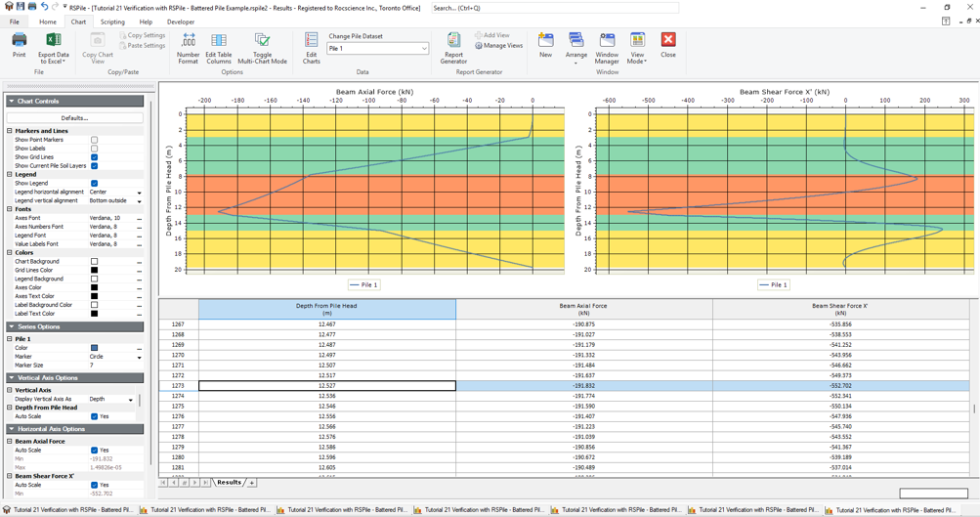The width and height of the screenshot is (980, 517).
Task: Click Beam Axial Force column header
Action: [x=583, y=309]
